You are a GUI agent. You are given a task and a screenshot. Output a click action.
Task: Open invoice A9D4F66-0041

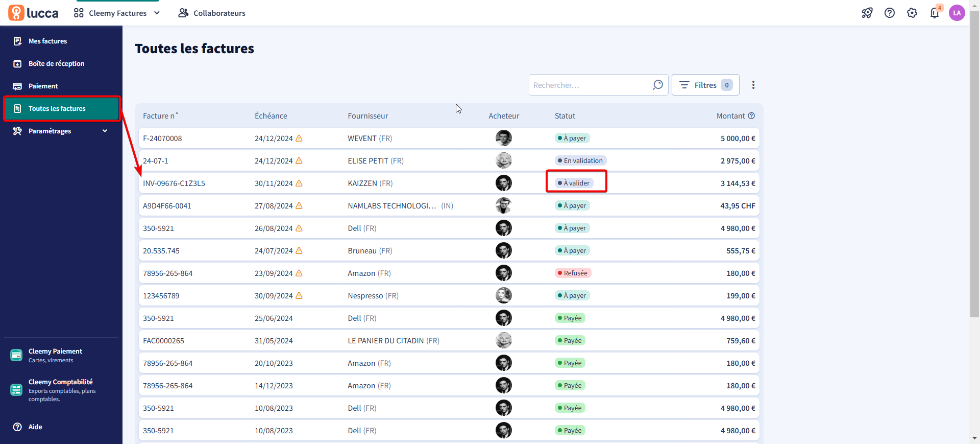[167, 206]
